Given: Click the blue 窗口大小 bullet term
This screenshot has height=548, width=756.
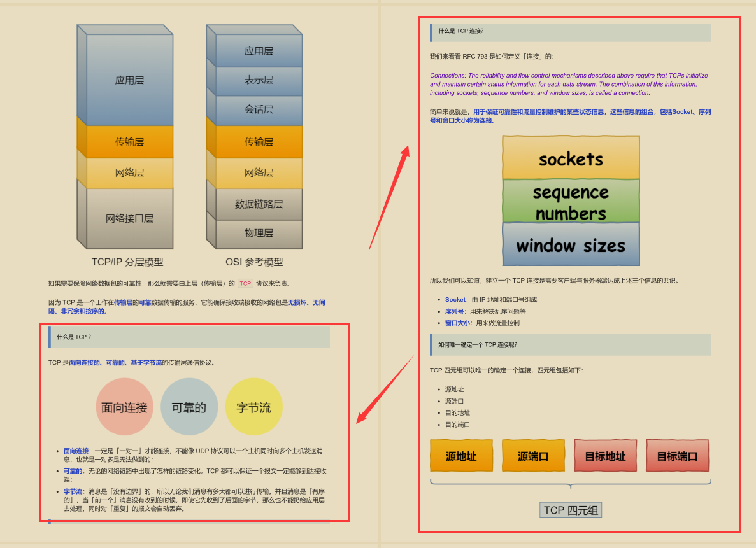Looking at the screenshot, I should [457, 323].
